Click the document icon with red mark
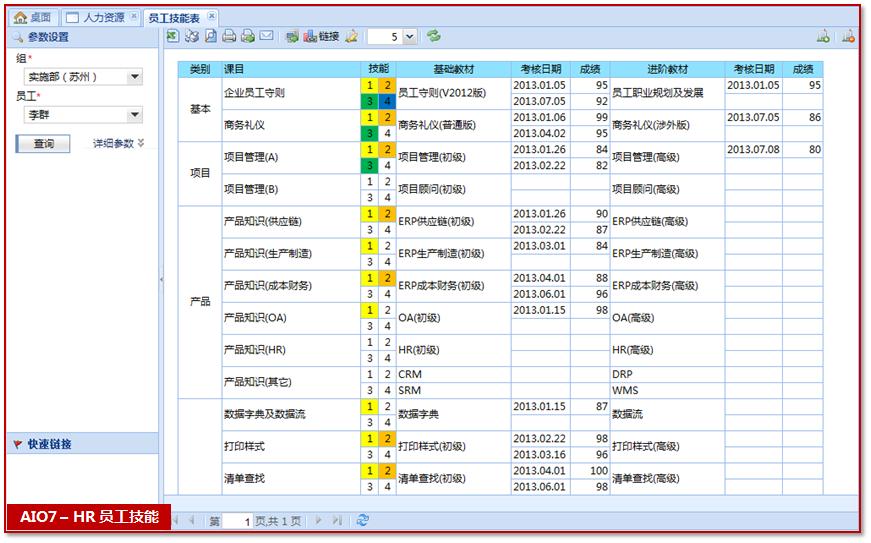The height and width of the screenshot is (543, 871). point(848,37)
